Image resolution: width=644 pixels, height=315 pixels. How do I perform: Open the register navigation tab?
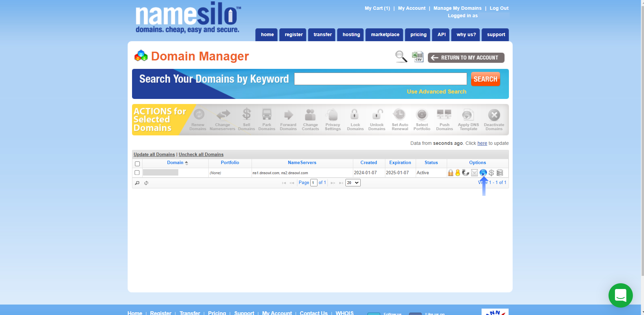293,35
